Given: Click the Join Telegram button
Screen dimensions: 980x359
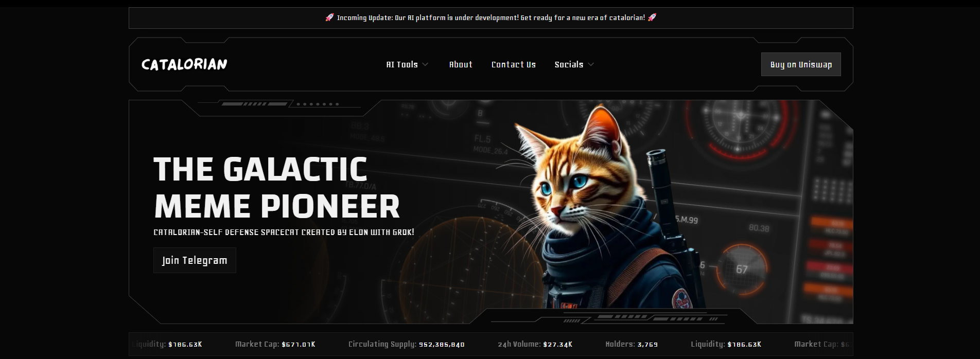Looking at the screenshot, I should 195,260.
